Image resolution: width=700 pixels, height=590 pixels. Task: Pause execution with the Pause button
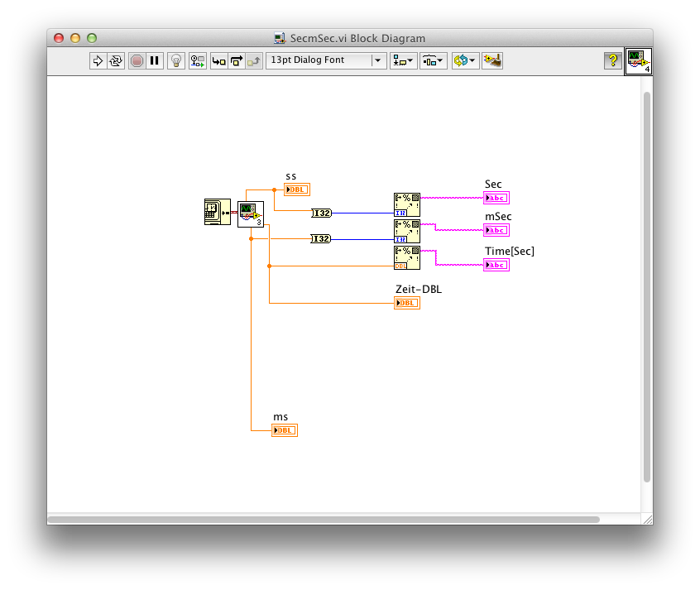pyautogui.click(x=155, y=60)
